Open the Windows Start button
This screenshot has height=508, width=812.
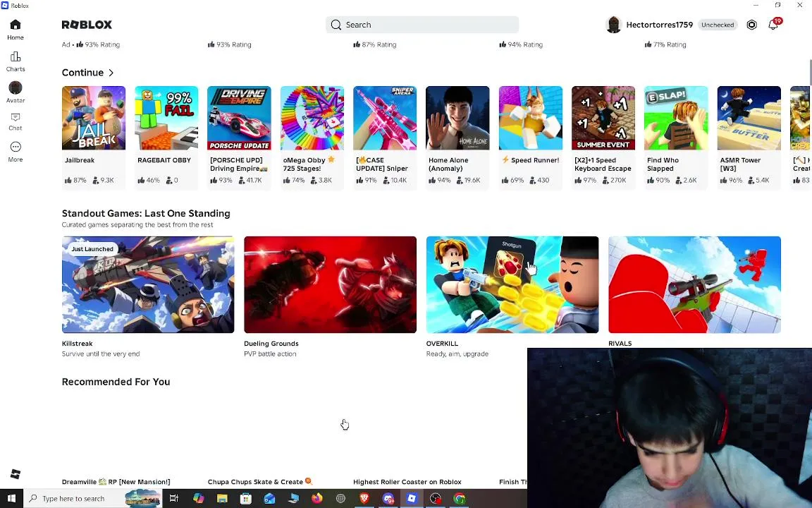click(x=11, y=498)
